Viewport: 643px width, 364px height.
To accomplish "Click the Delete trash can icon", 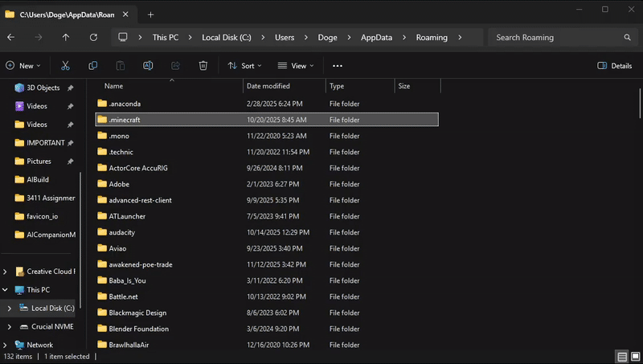I will [203, 66].
